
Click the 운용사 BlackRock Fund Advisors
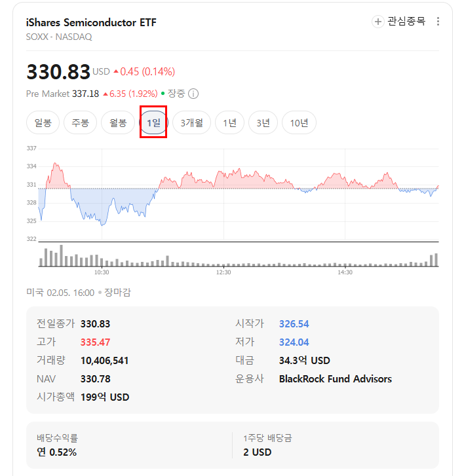[x=336, y=379]
